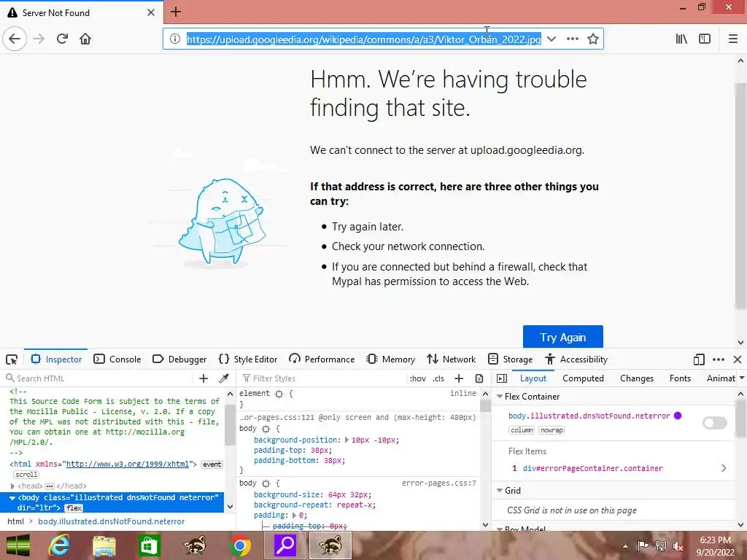Image resolution: width=747 pixels, height=560 pixels.
Task: Click the body.illustrated.dnsNotFound.neterror breadcrumb
Action: pos(112,522)
